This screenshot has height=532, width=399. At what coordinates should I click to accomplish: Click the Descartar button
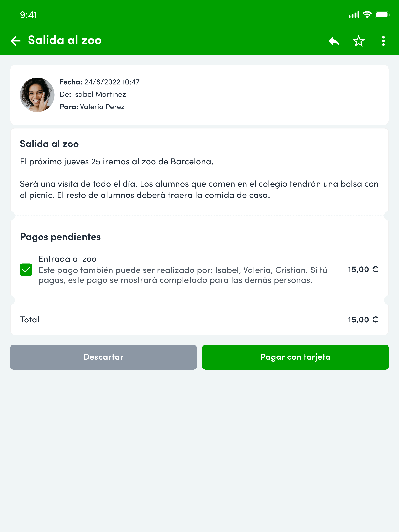pyautogui.click(x=103, y=357)
